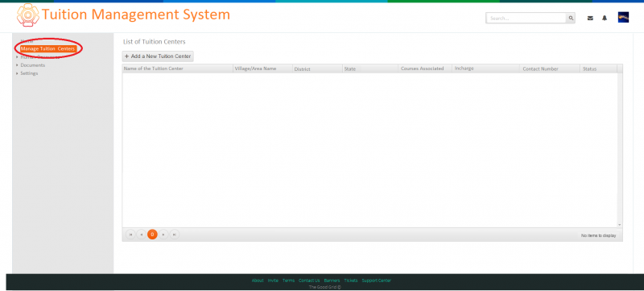Open the bell notifications icon

click(605, 18)
